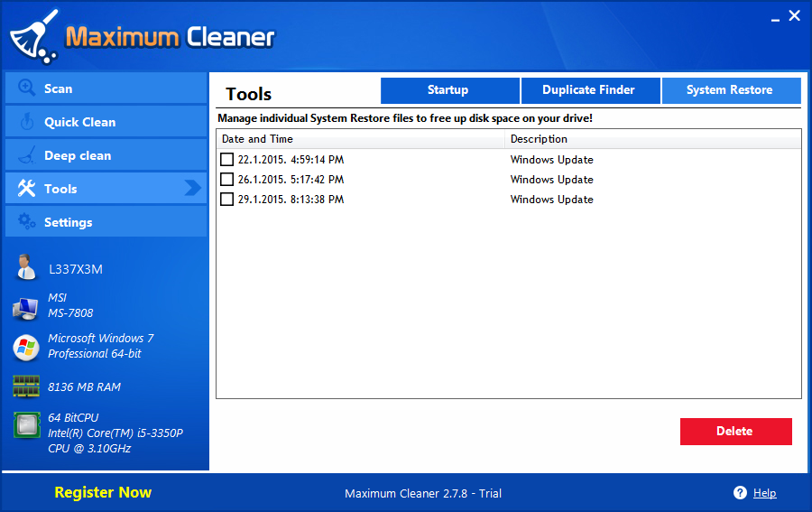Select the 26.1.2015. 5:17:42 PM entry text
812x512 pixels.
coord(291,180)
